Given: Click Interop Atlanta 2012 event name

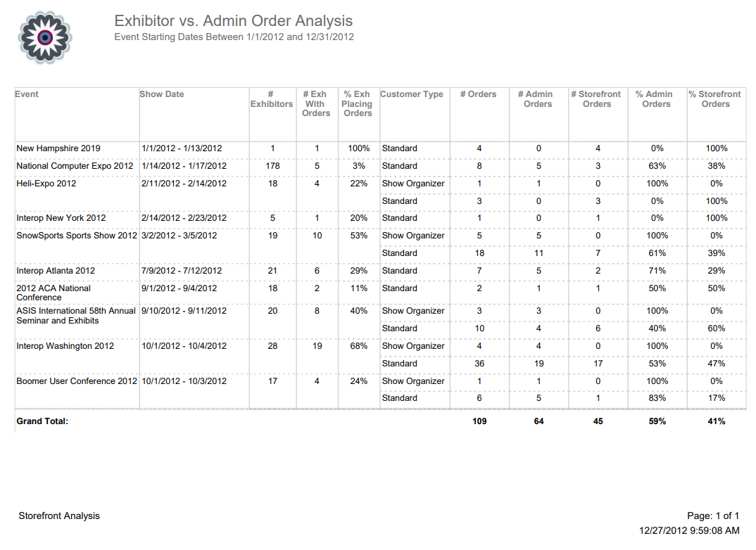Looking at the screenshot, I should pyautogui.click(x=56, y=271).
